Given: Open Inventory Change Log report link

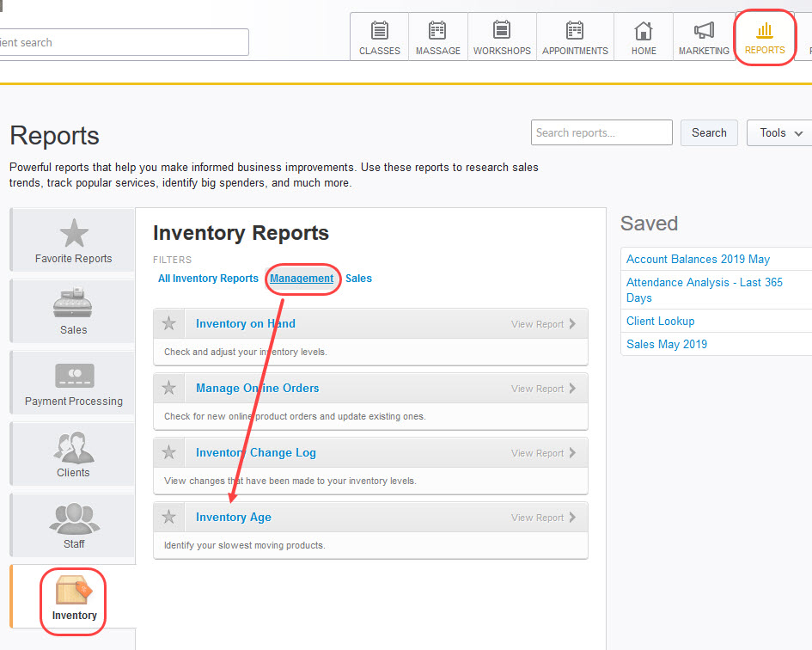Looking at the screenshot, I should (x=256, y=452).
